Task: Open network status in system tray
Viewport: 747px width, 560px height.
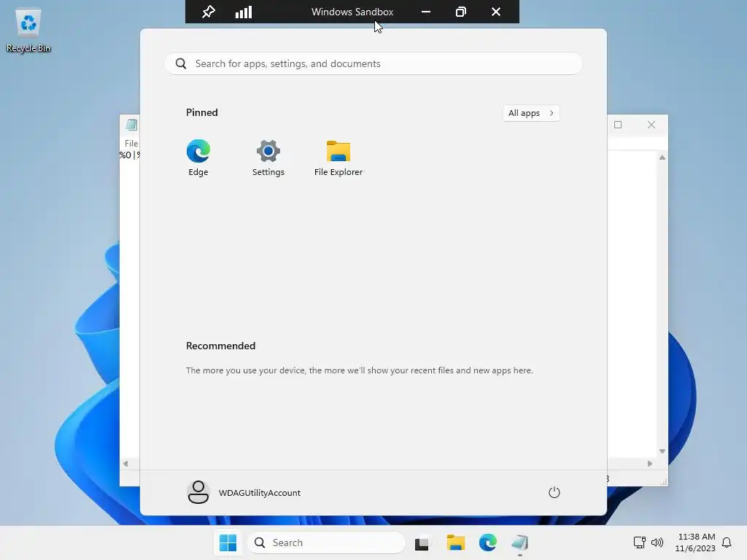Action: click(x=639, y=542)
